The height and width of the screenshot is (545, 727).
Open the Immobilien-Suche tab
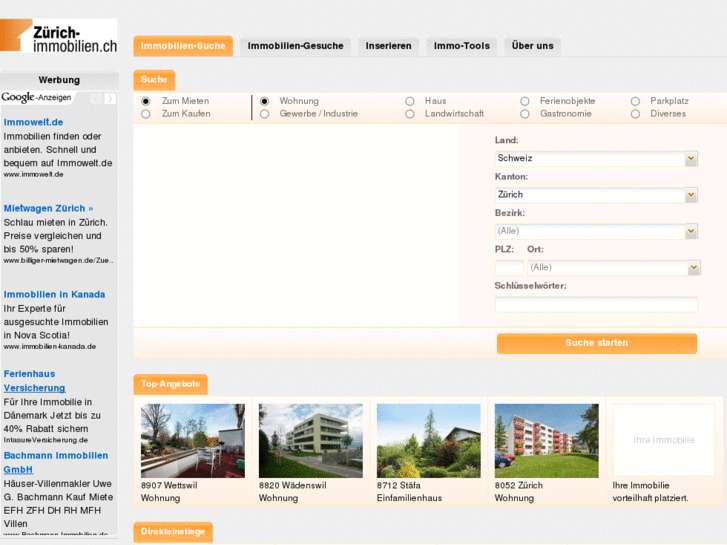(183, 46)
